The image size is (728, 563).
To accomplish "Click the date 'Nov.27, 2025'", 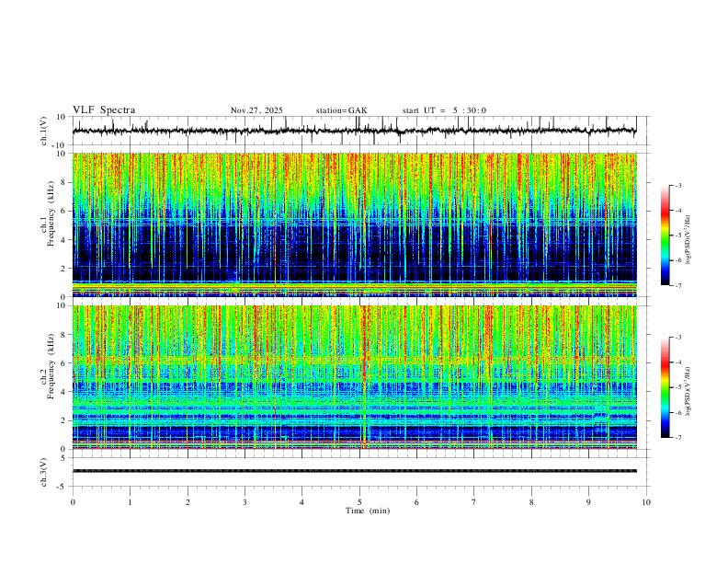I will [256, 110].
